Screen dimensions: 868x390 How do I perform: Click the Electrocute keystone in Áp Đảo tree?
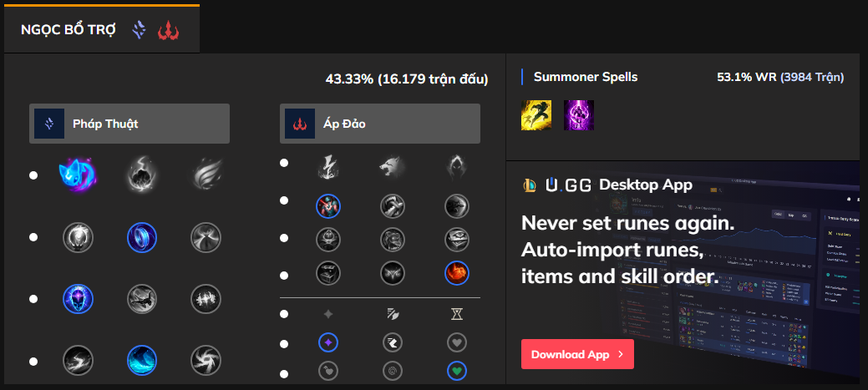tap(328, 167)
